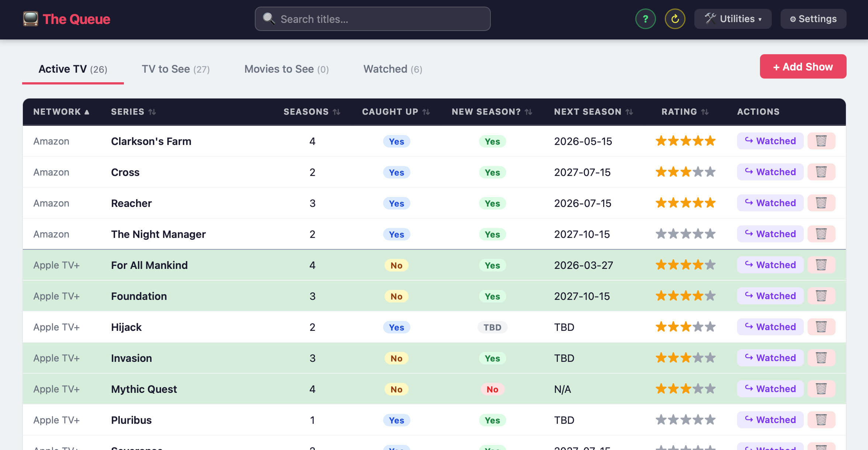
Task: Toggle the Caught Up badge for For All Mankind
Action: 396,265
